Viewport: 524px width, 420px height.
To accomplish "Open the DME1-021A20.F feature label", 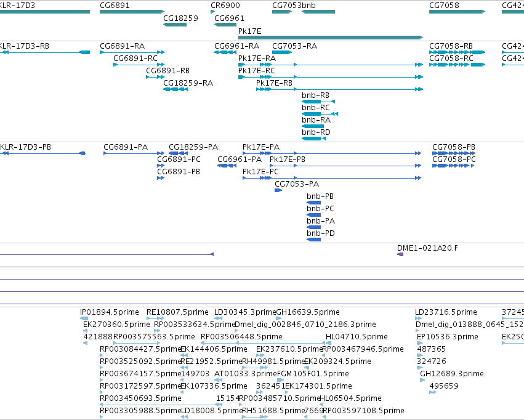I will [x=427, y=248].
